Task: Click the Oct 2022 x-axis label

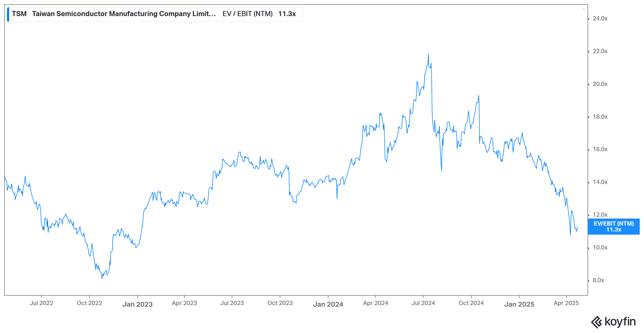Action: click(x=89, y=303)
